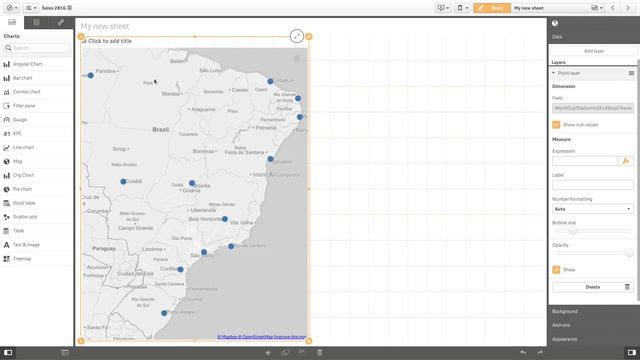
Task: Click the measure Expression input
Action: pyautogui.click(x=585, y=161)
